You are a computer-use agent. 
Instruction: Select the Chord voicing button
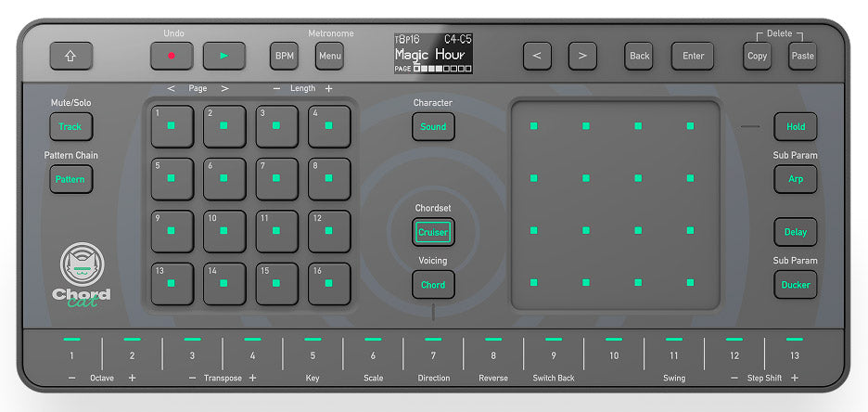point(433,285)
